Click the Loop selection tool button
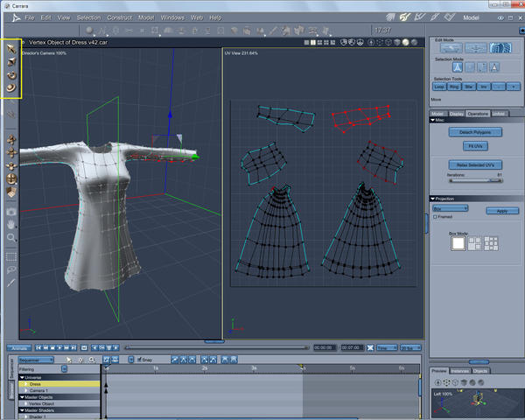The image size is (525, 420). (x=439, y=87)
